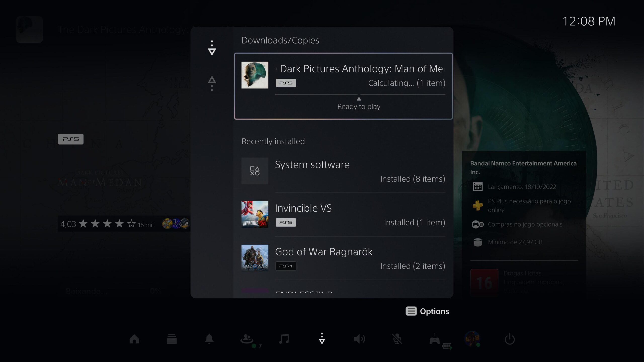The height and width of the screenshot is (362, 644).
Task: Open Invincible VS installed entry
Action: (x=343, y=215)
